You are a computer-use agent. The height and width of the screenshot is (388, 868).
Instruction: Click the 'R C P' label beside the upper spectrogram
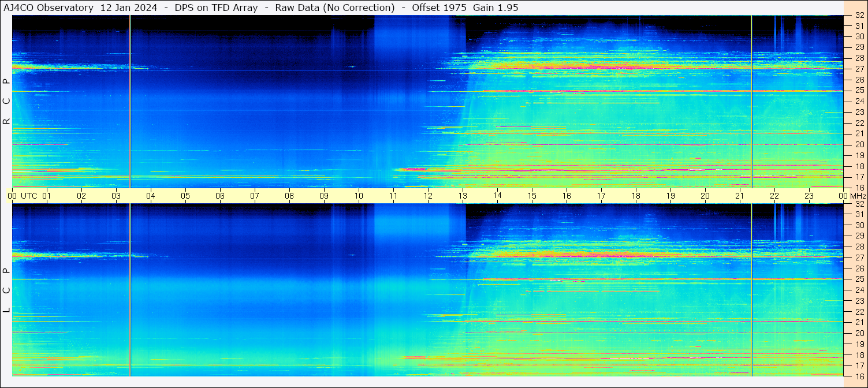pos(7,101)
